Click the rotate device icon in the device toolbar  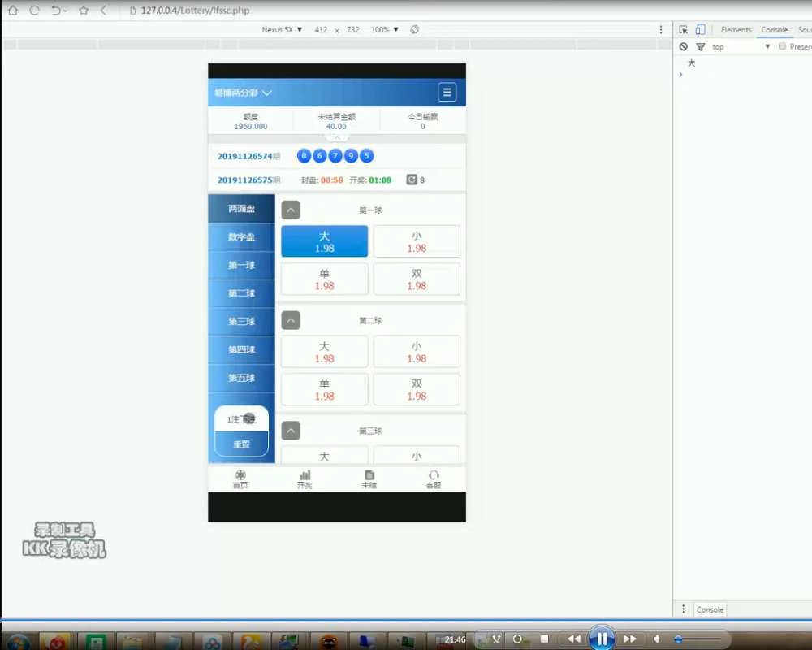coord(414,29)
